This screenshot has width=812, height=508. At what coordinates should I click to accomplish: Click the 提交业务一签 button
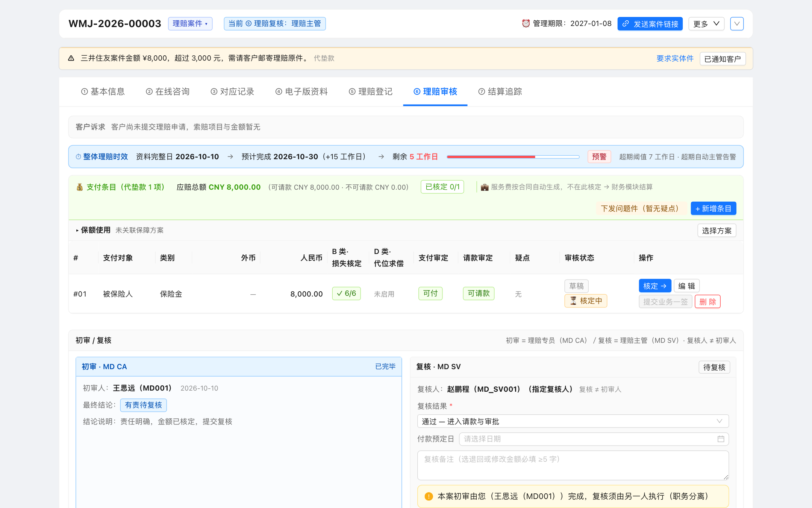coord(665,302)
